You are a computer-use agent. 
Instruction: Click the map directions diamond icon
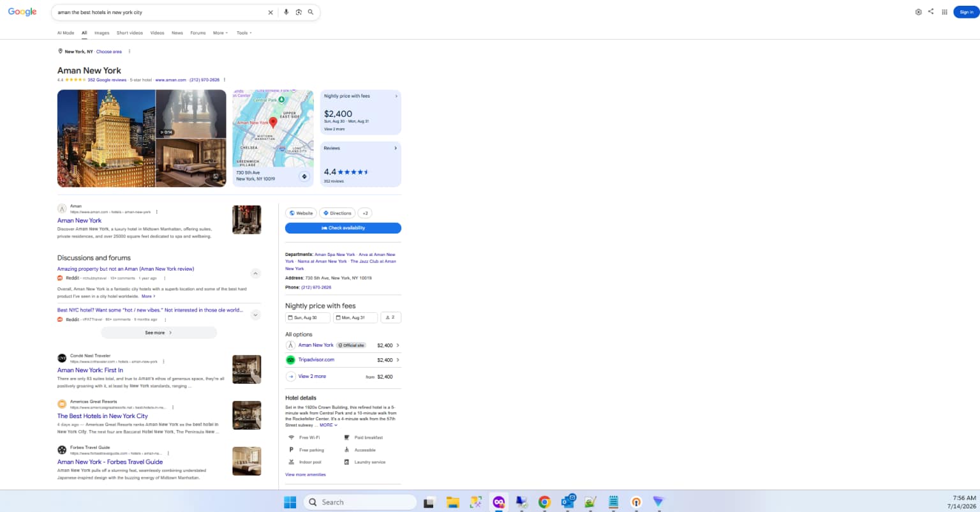(304, 176)
